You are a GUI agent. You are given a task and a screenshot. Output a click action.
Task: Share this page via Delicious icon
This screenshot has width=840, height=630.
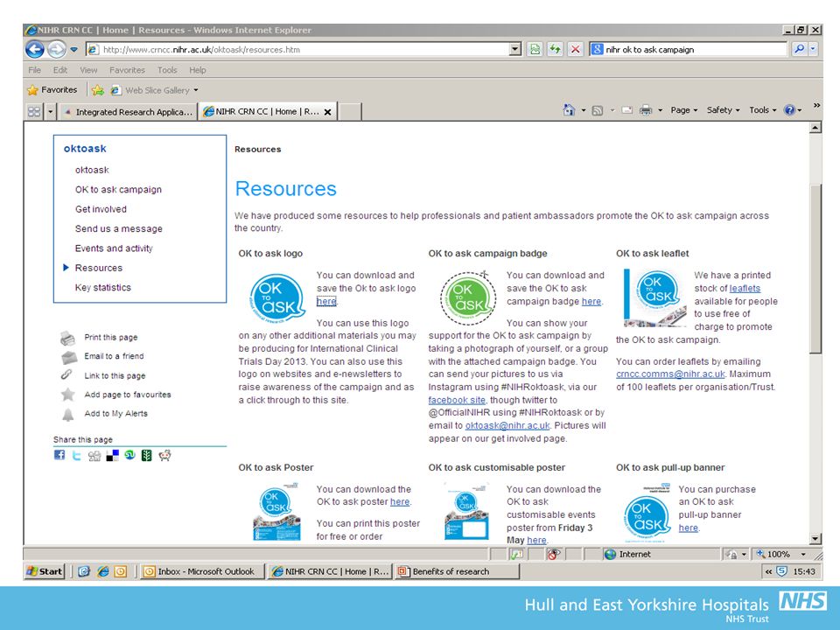(x=113, y=455)
